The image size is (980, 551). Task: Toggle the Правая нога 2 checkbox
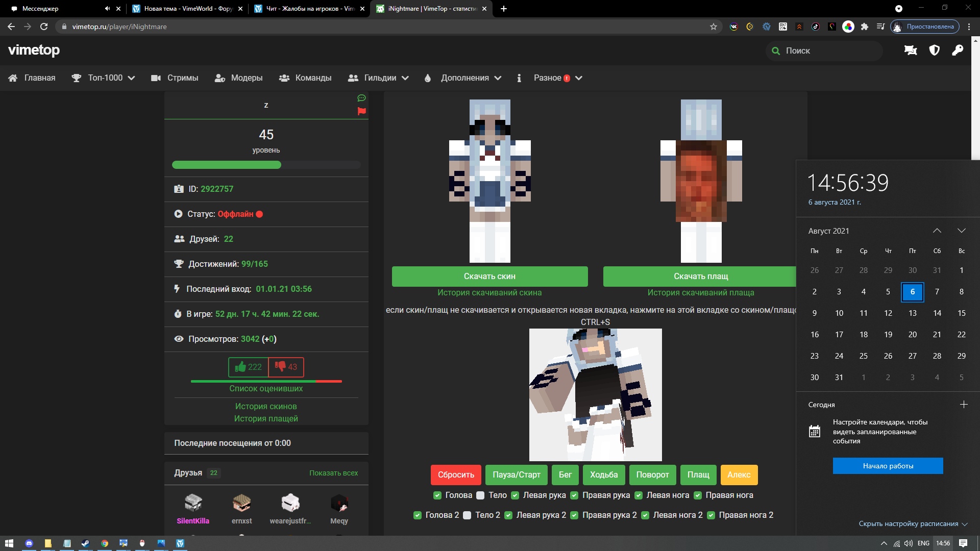point(711,515)
